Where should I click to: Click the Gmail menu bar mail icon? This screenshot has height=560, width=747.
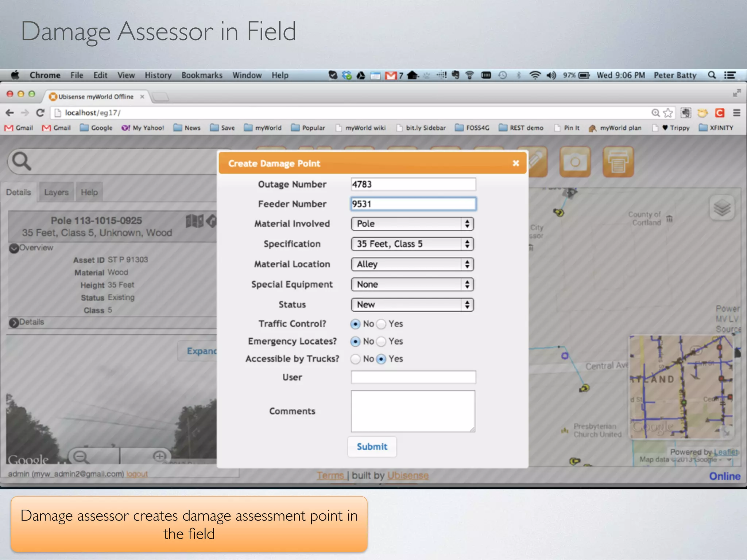(391, 75)
